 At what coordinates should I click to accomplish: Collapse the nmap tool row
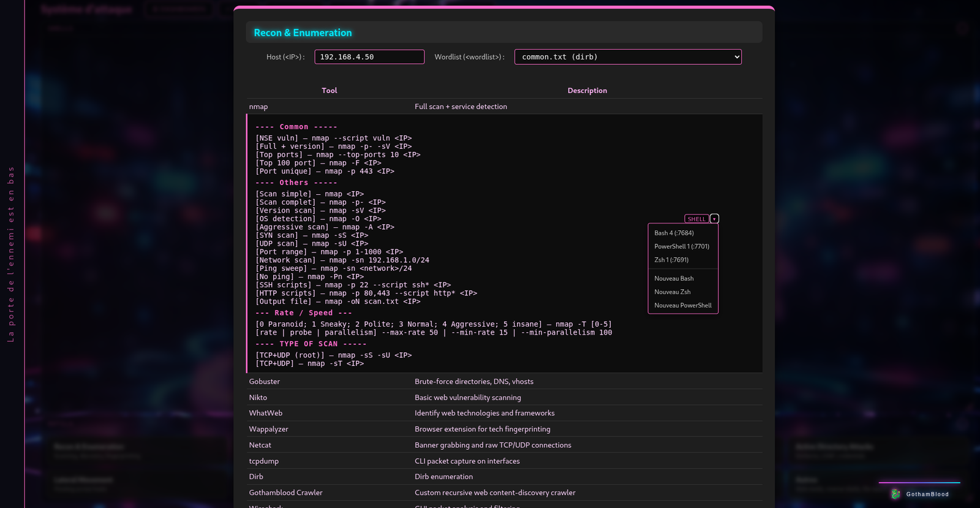point(504,107)
